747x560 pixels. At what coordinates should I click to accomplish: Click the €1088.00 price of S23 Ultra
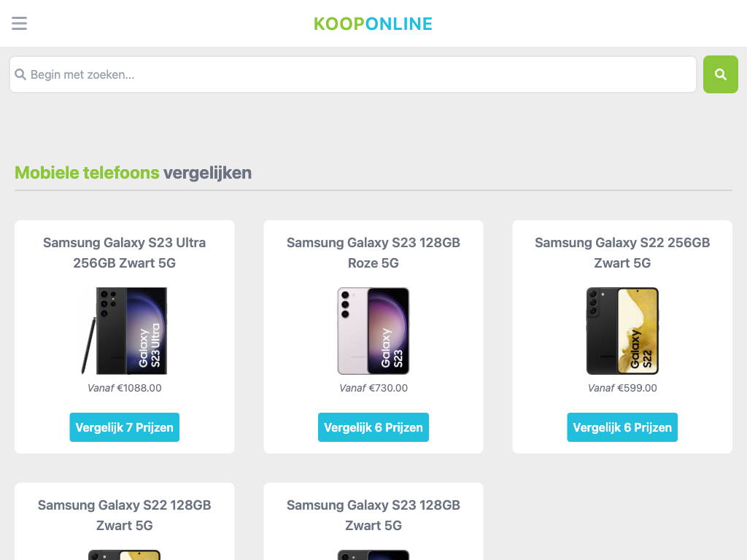[x=139, y=388]
